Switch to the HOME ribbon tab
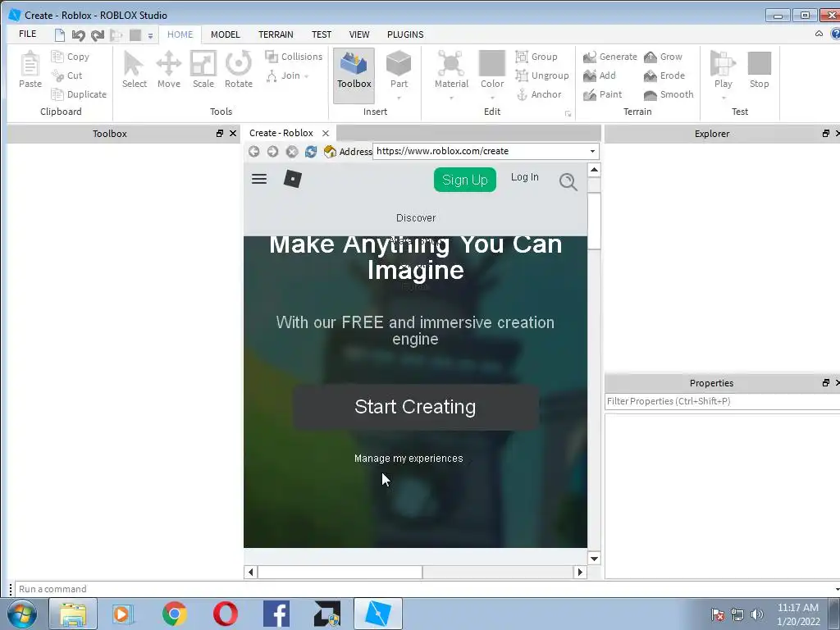The image size is (840, 630). tap(180, 34)
